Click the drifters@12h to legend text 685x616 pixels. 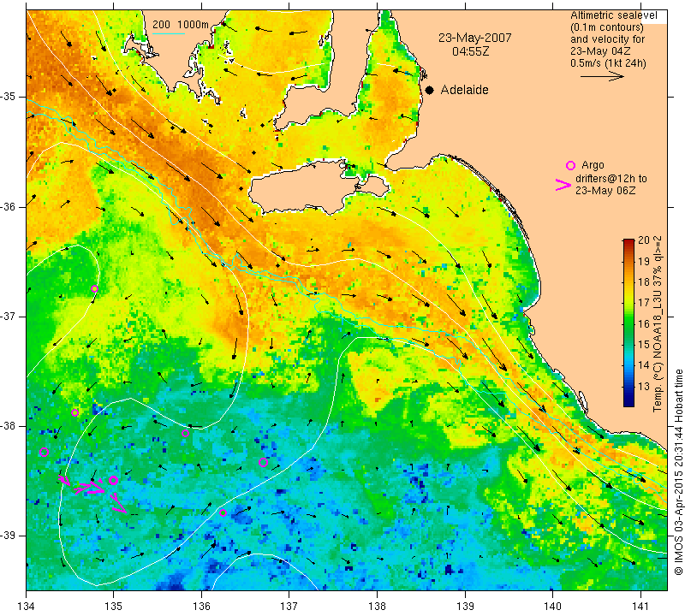[611, 179]
